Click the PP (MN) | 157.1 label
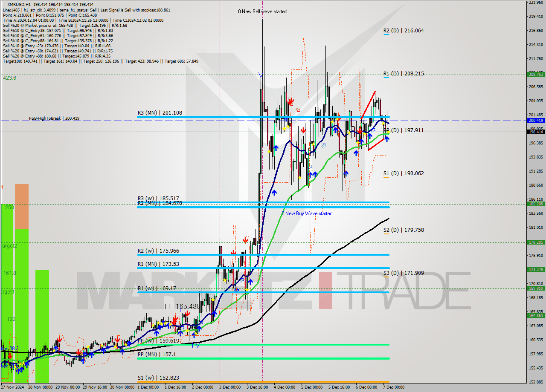This screenshot has height=392, width=546. pos(157,355)
